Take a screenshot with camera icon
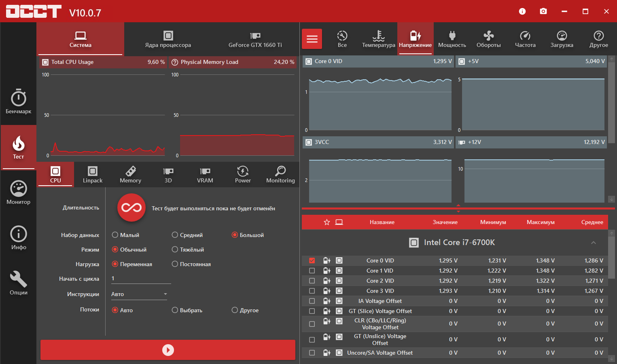Screen dimensions: 617x364 point(543,11)
